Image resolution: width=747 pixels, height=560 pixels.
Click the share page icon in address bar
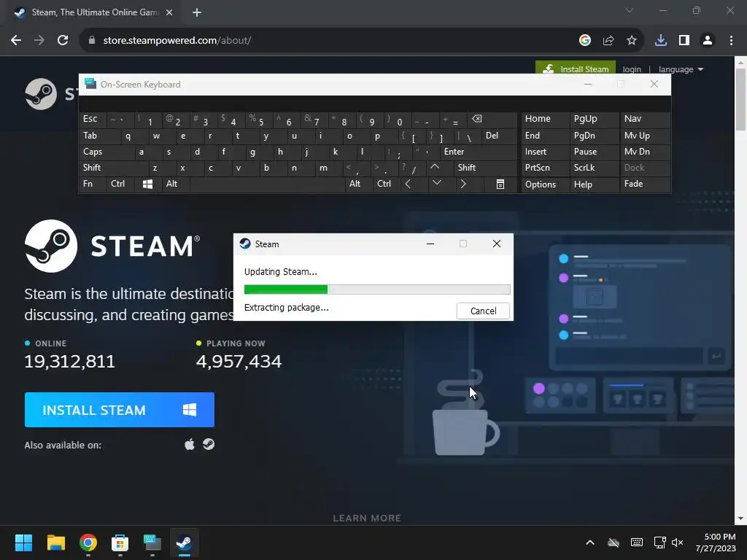point(608,41)
